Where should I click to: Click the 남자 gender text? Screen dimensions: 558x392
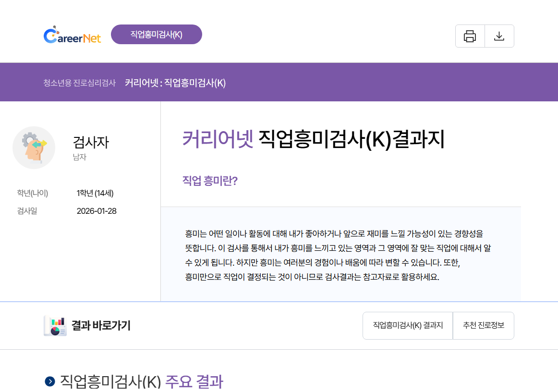pos(80,157)
